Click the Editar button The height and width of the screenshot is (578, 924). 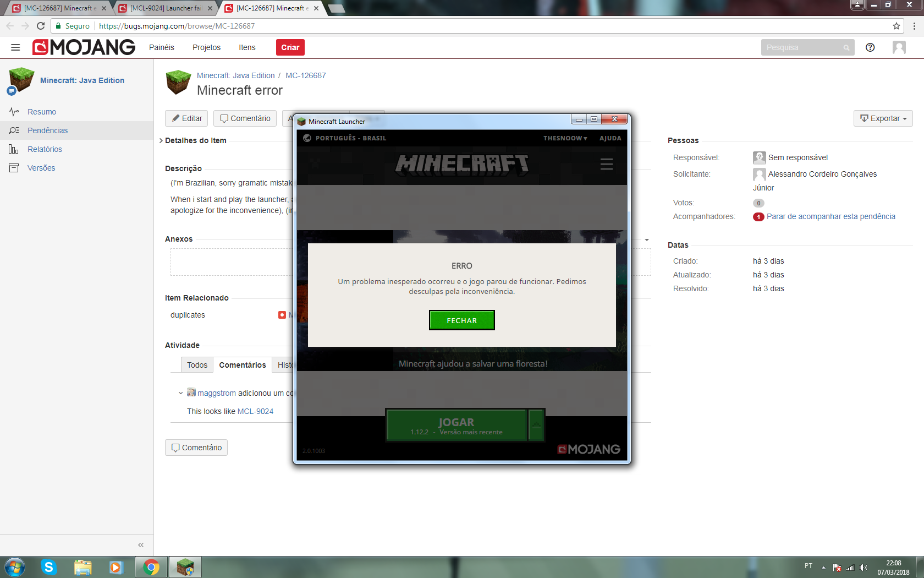click(186, 118)
